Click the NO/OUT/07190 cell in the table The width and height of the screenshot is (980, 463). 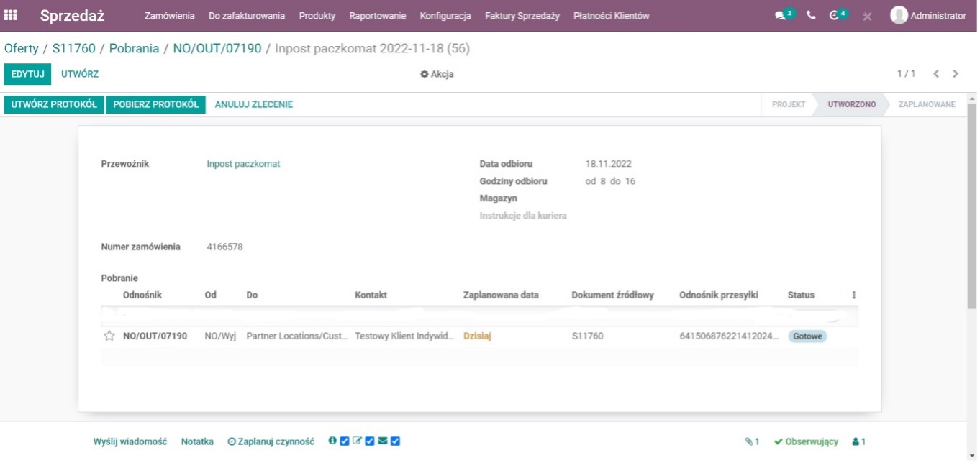click(155, 336)
